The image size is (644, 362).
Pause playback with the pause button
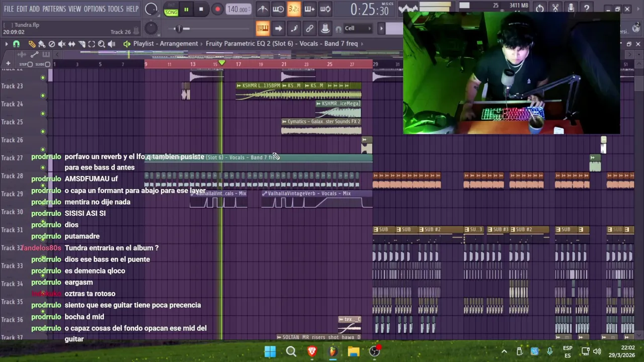click(x=186, y=9)
